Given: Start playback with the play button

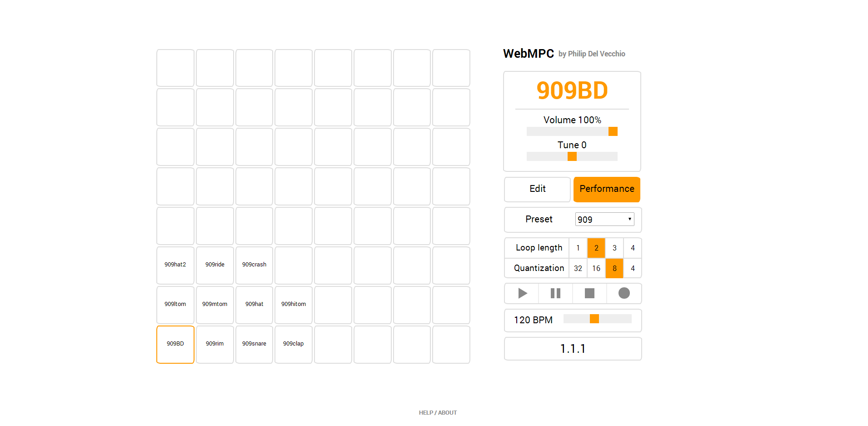Looking at the screenshot, I should pyautogui.click(x=522, y=293).
